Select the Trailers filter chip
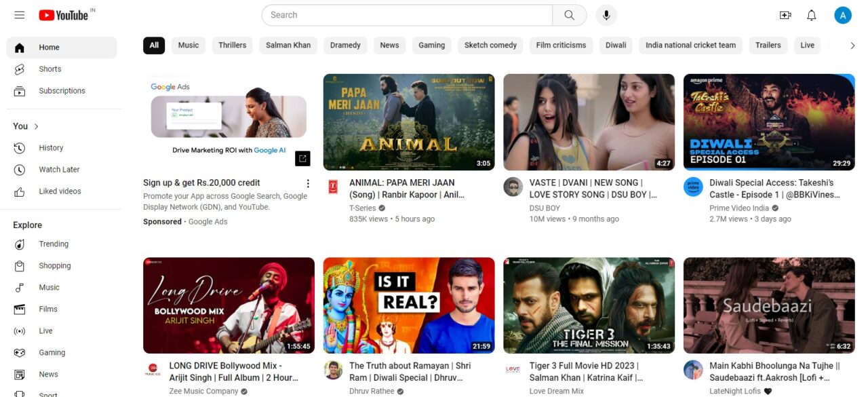The width and height of the screenshot is (868, 397). click(768, 45)
